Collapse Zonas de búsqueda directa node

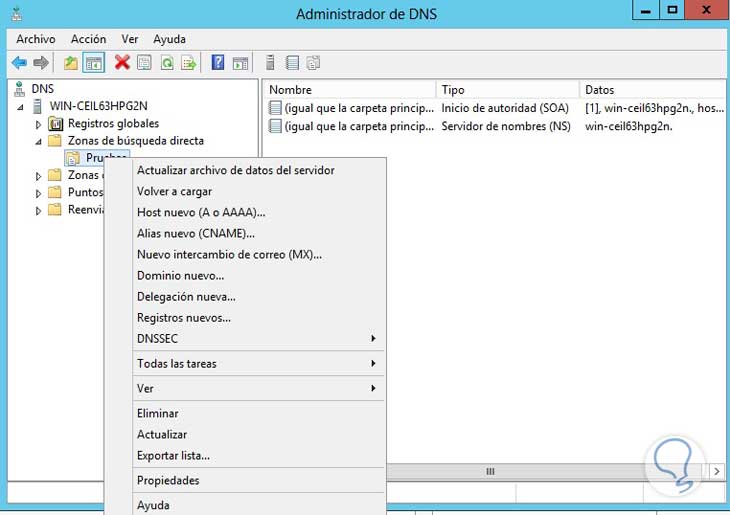click(38, 142)
